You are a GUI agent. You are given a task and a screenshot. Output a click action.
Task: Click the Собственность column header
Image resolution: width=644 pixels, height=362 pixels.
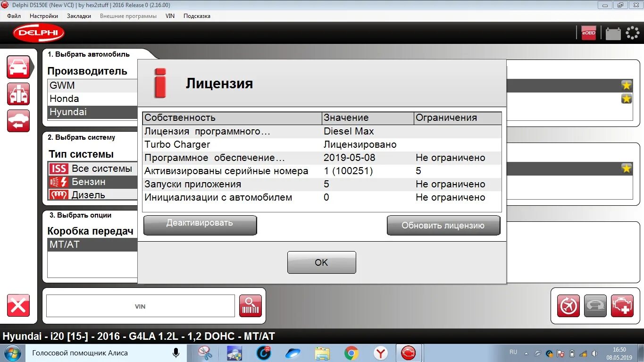tap(232, 118)
